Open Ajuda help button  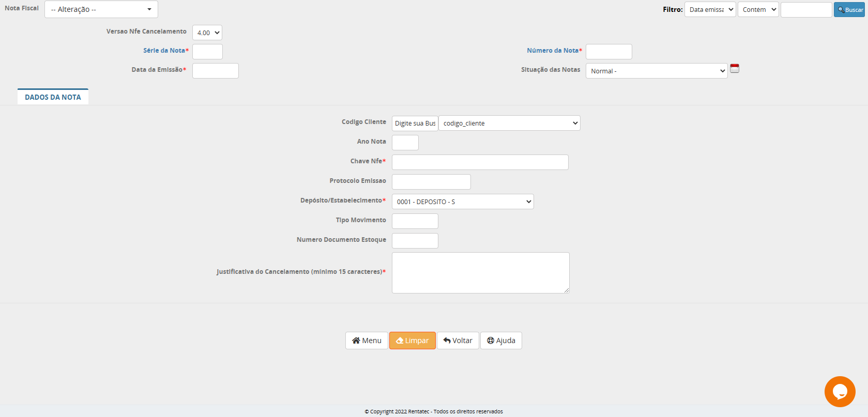(501, 341)
